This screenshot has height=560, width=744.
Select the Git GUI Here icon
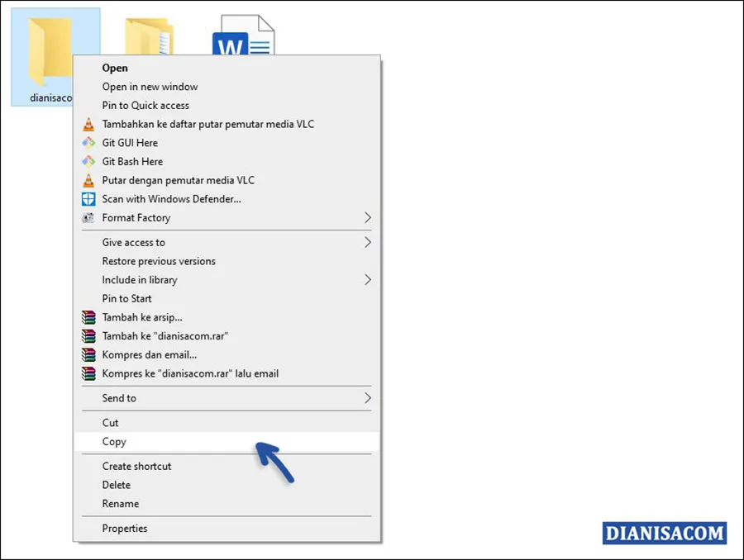click(88, 142)
